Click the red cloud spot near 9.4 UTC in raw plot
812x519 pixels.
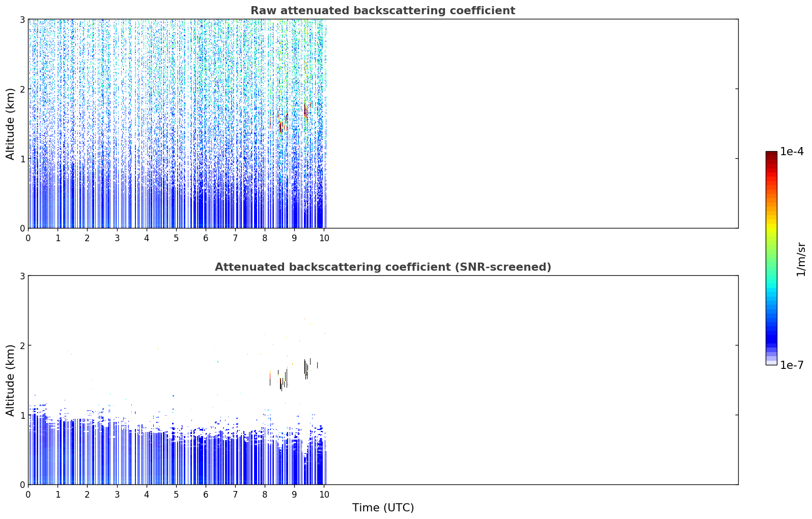click(x=305, y=111)
